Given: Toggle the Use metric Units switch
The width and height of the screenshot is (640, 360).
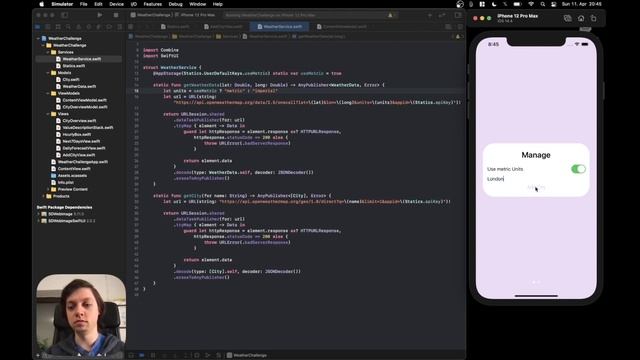Looking at the screenshot, I should point(578,169).
